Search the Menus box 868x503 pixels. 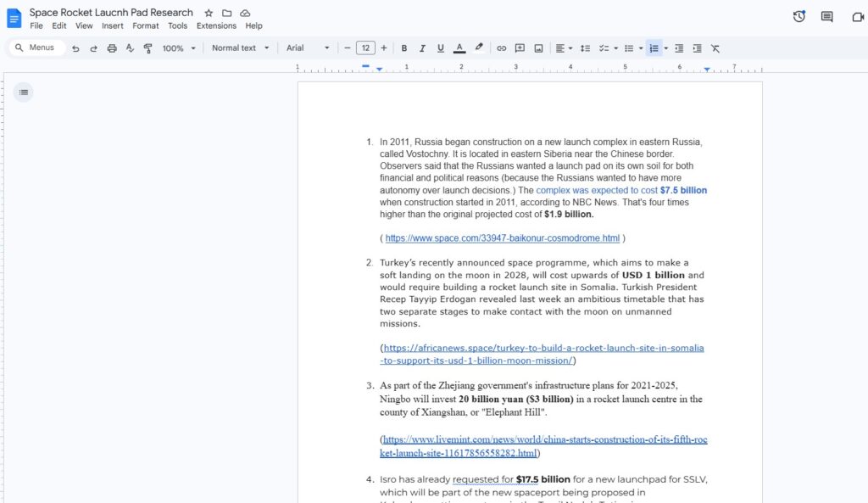pos(37,48)
